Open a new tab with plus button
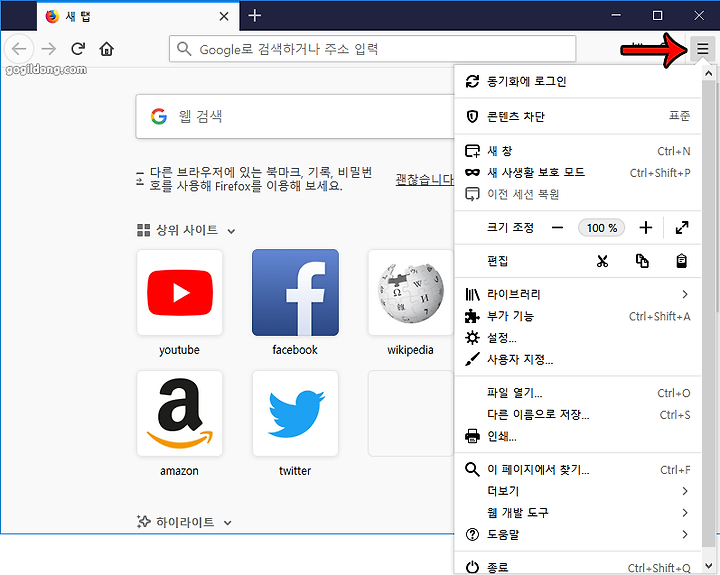Viewport: 720px width, 575px height. click(254, 16)
